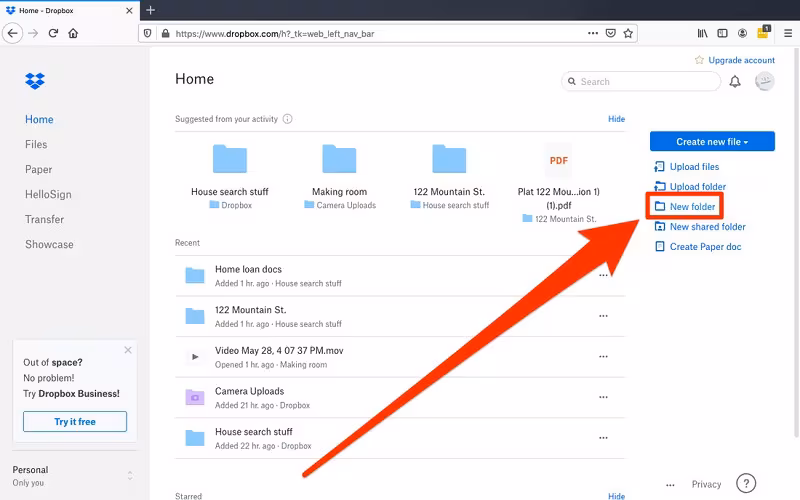Select Paper in the left navigation
The image size is (800, 500).
[x=39, y=169]
